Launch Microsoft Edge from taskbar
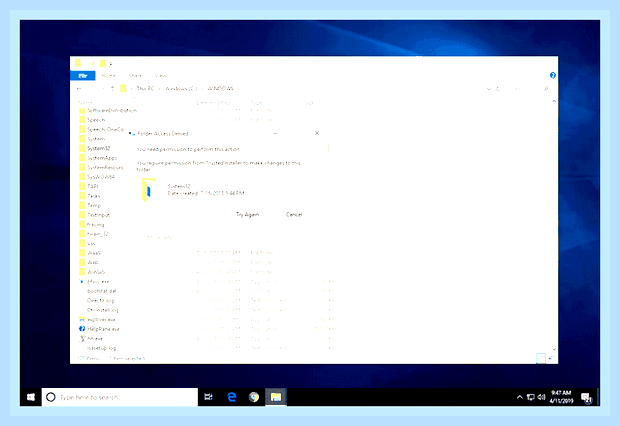Image resolution: width=620 pixels, height=426 pixels. [x=232, y=397]
